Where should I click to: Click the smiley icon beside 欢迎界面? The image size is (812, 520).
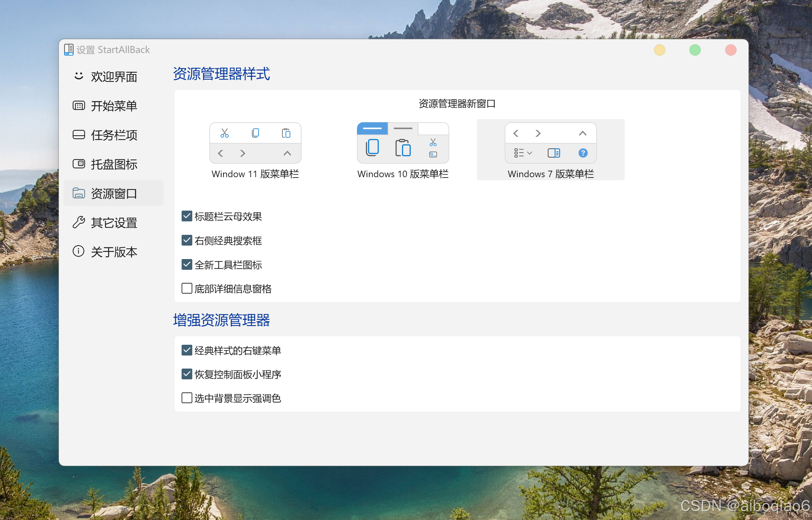click(79, 76)
